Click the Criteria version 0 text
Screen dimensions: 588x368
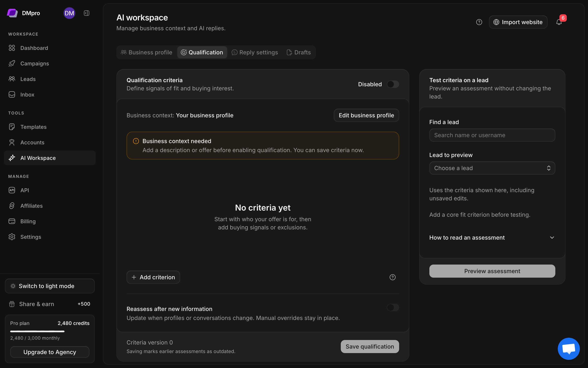pos(150,342)
